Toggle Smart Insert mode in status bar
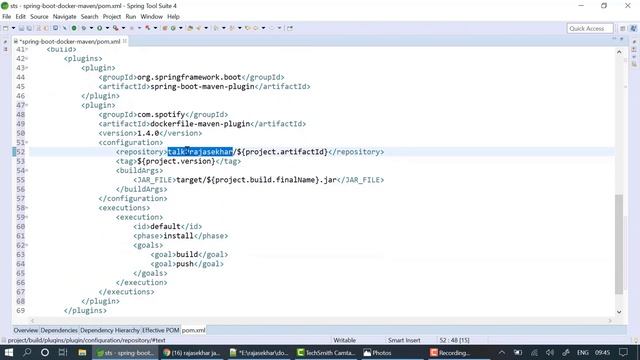Screen dimensions: 640x360 (x=404, y=340)
